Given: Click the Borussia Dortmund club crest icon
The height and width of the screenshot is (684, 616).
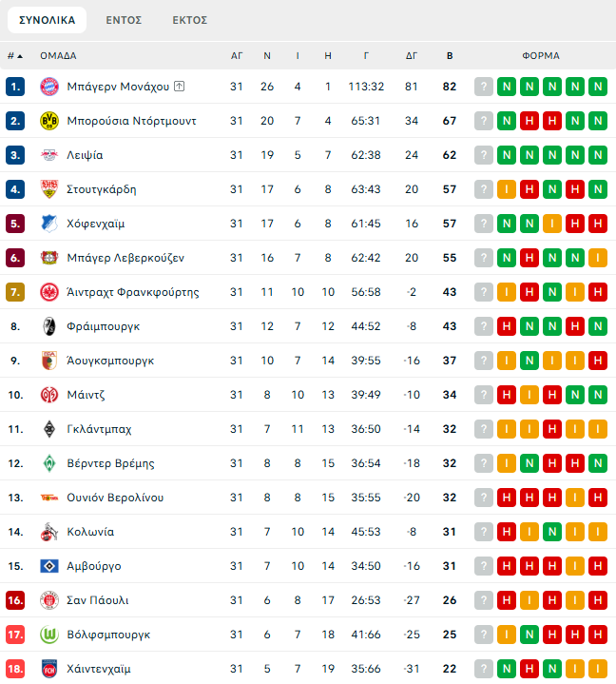Looking at the screenshot, I should (49, 121).
